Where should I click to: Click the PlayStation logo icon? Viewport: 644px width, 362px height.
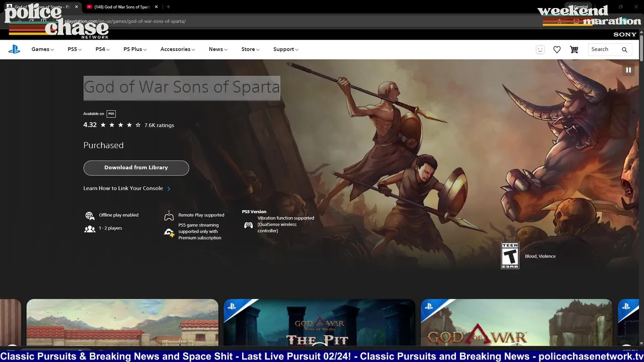click(x=14, y=49)
